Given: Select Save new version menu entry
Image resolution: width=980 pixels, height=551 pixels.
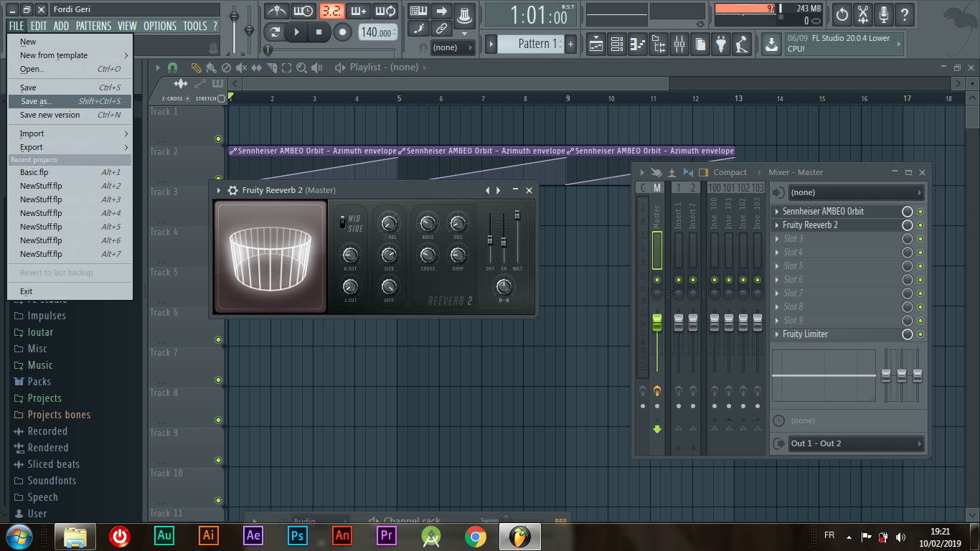Looking at the screenshot, I should (x=70, y=115).
